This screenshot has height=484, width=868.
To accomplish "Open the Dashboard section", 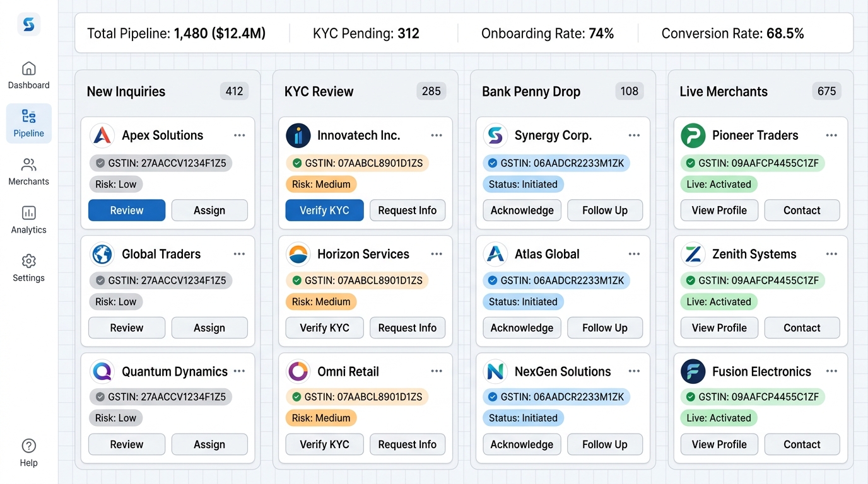I will [x=28, y=75].
